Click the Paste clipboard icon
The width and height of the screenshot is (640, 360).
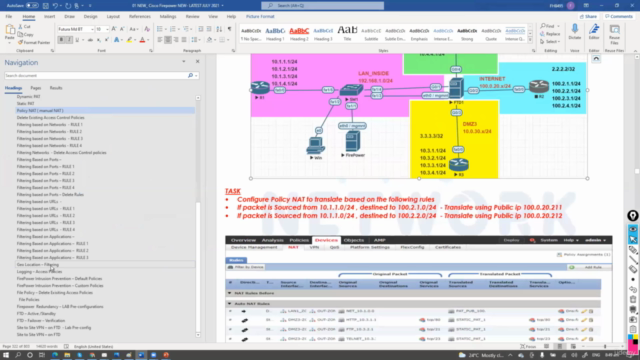(10, 30)
